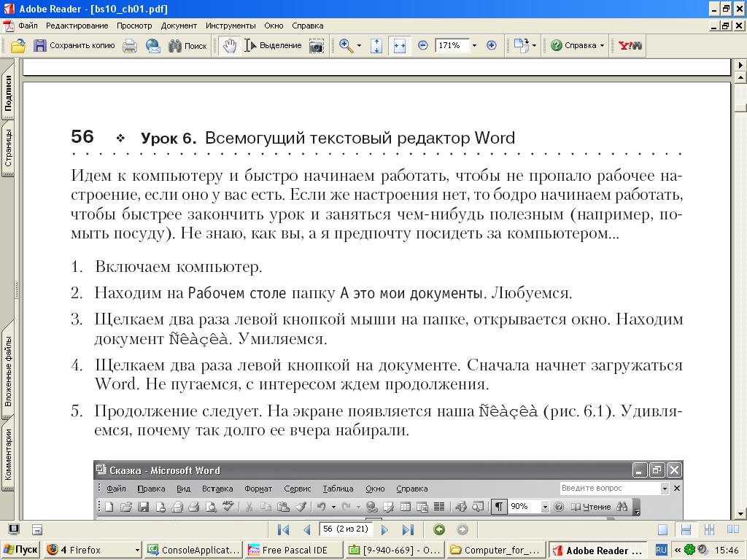Open the 4 Firefox taskbar group
Screen dimensions: 747x560
(x=93, y=550)
